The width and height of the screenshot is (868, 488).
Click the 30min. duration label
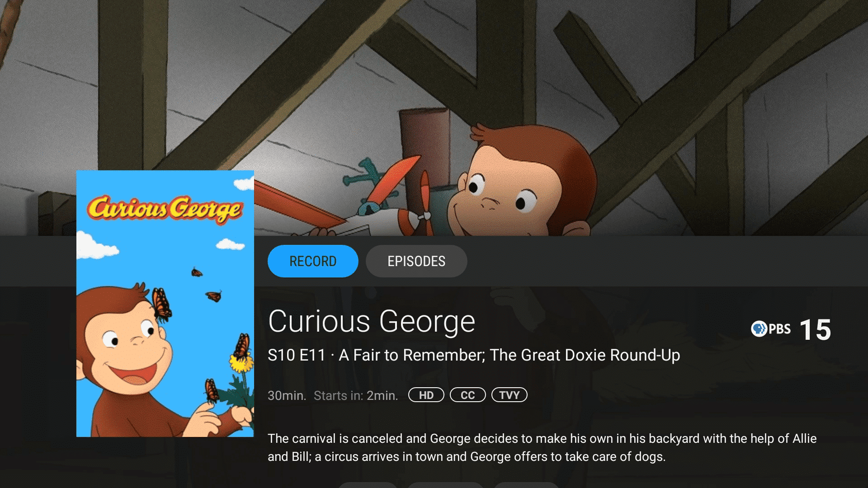pyautogui.click(x=287, y=395)
